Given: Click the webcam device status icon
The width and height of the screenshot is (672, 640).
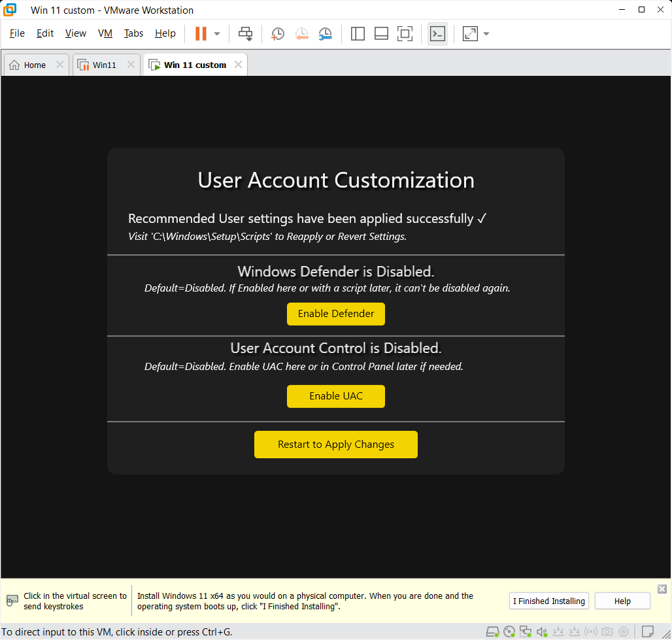Looking at the screenshot, I should coord(624,632).
